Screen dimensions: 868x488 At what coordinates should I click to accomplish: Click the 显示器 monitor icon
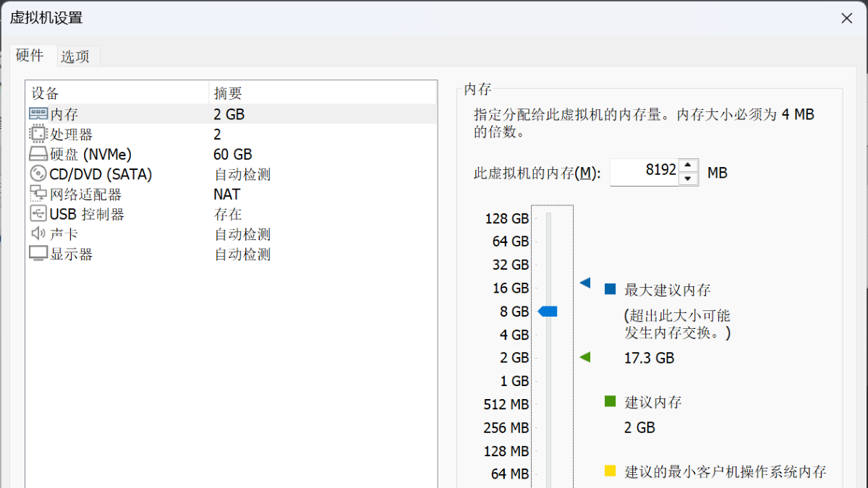[38, 254]
